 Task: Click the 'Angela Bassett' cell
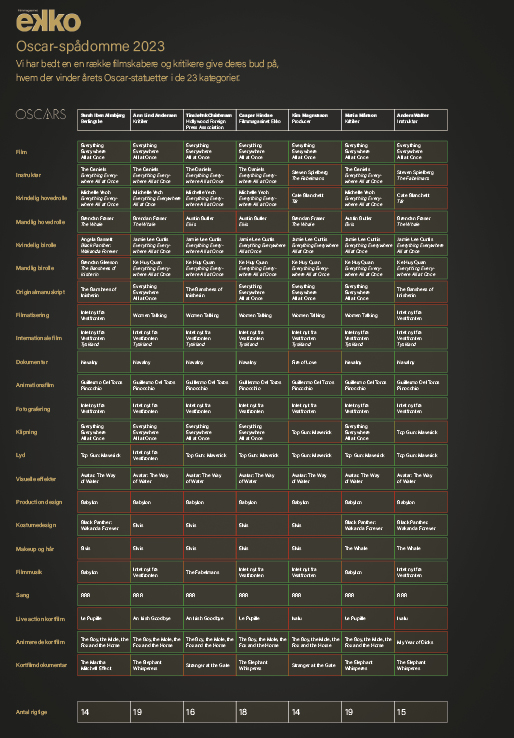(x=104, y=245)
